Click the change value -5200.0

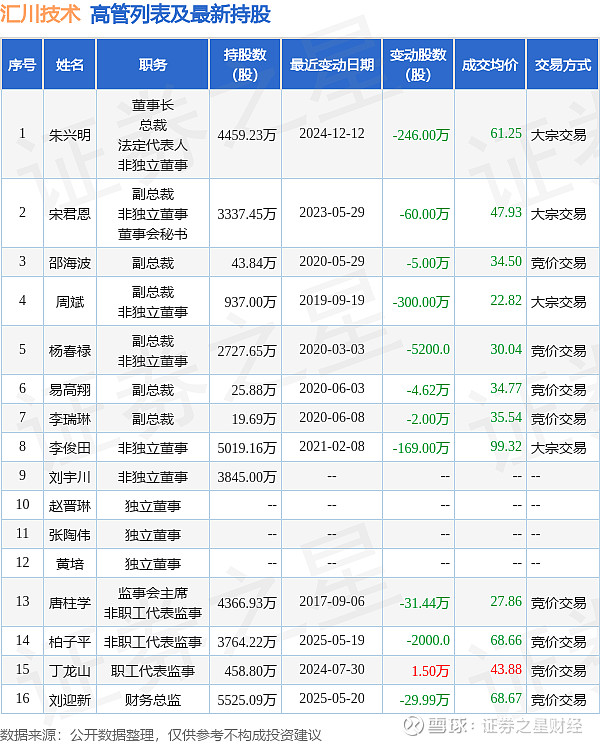point(428,349)
